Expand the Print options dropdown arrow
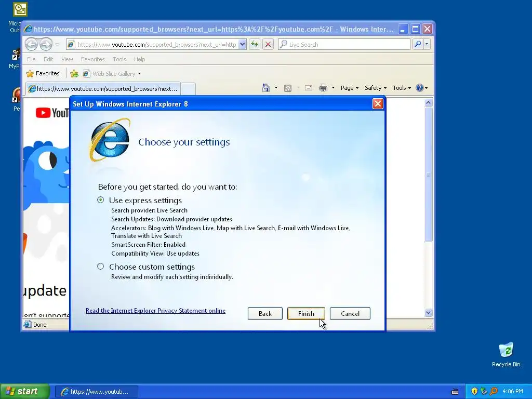Viewport: 532px width, 399px height. point(333,88)
